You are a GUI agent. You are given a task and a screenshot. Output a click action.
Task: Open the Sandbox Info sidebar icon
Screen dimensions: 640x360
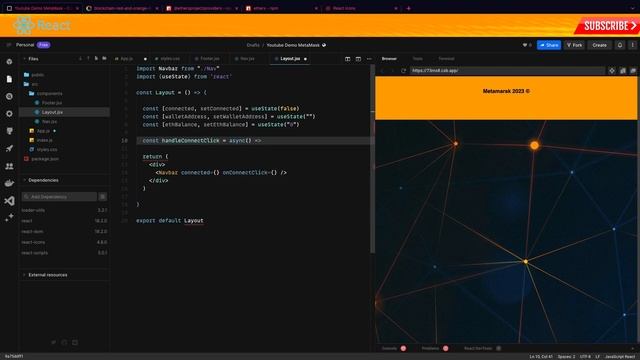click(x=9, y=62)
